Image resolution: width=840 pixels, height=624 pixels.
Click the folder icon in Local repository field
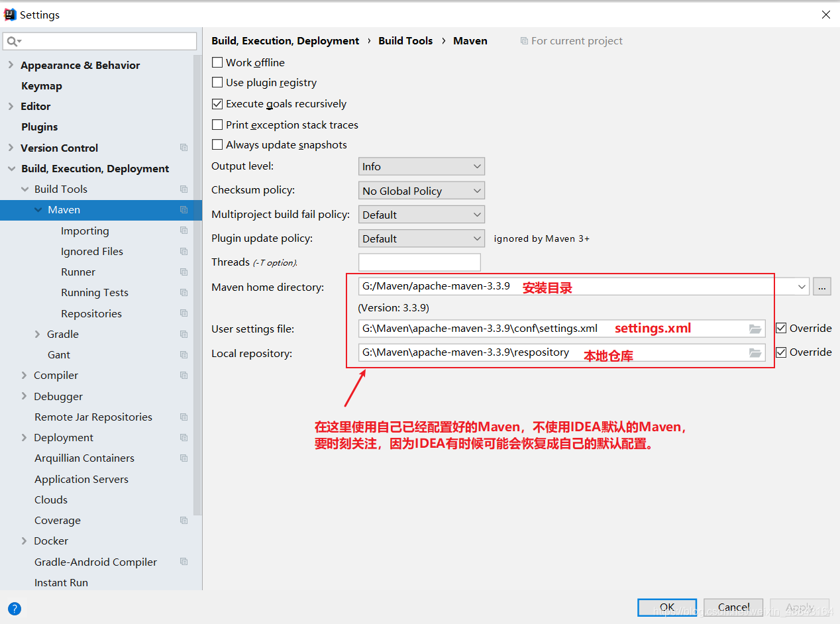[755, 353]
